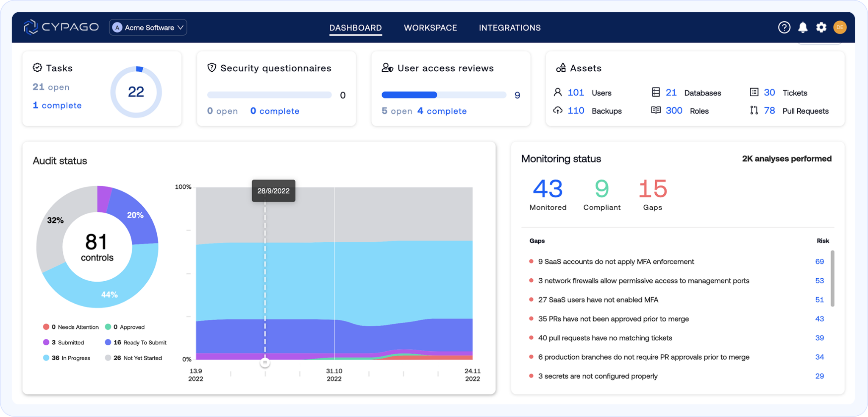Open the settings gear icon

coord(821,28)
